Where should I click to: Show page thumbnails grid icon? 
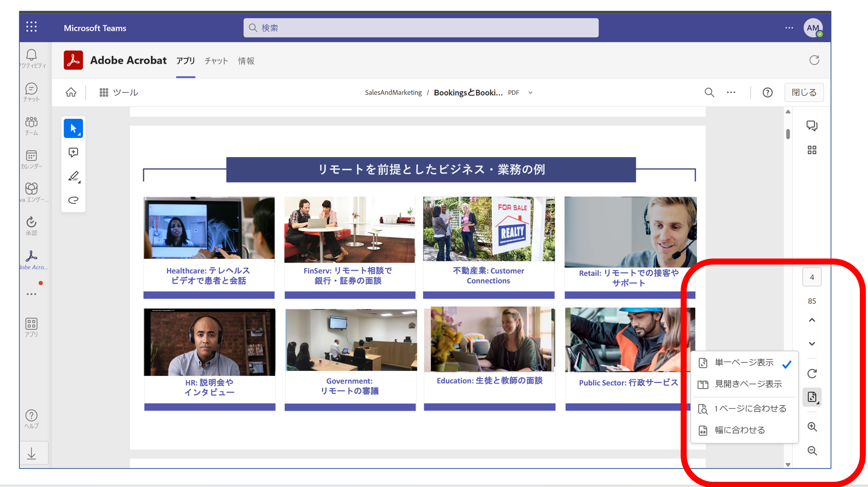pyautogui.click(x=812, y=150)
